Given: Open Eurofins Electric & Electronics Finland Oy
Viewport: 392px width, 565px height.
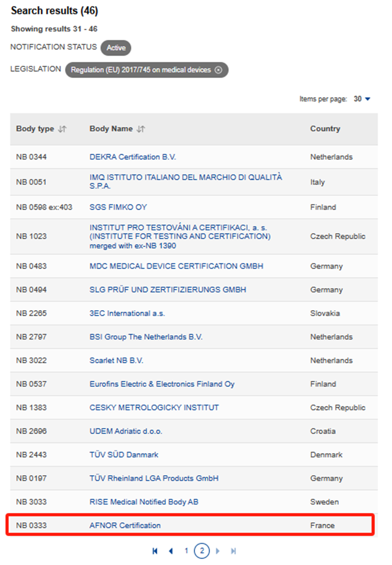Looking at the screenshot, I should click(162, 384).
